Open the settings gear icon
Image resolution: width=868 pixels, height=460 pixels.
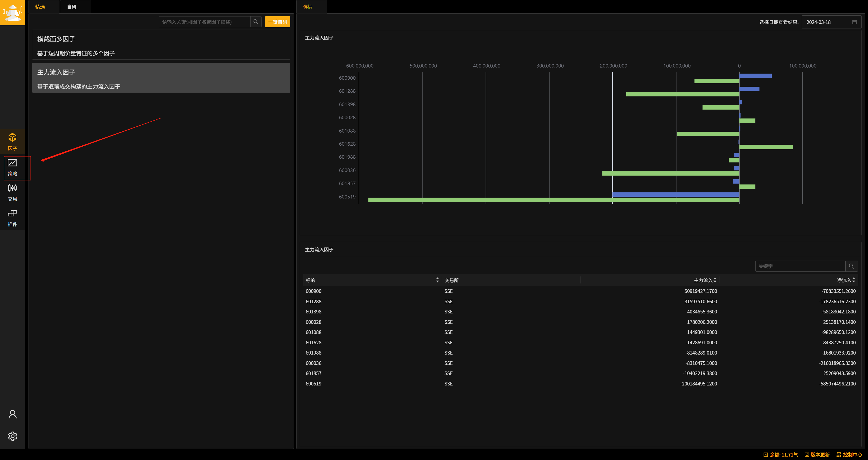click(x=12, y=436)
